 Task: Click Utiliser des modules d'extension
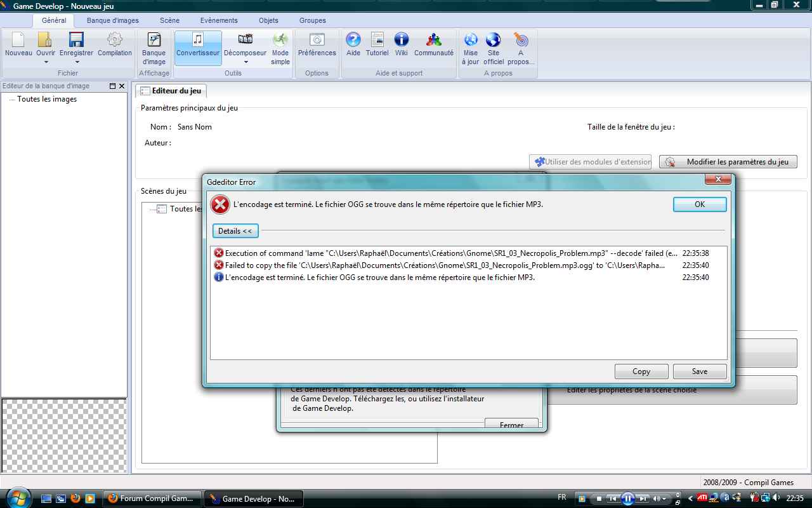click(x=591, y=162)
